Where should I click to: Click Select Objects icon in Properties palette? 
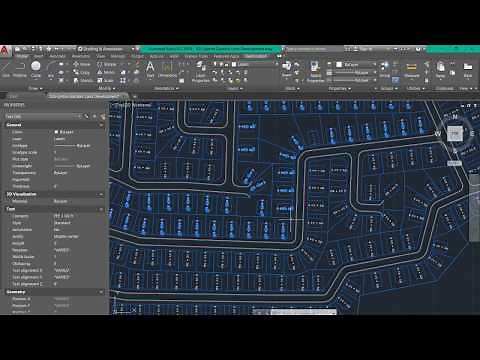(x=94, y=116)
